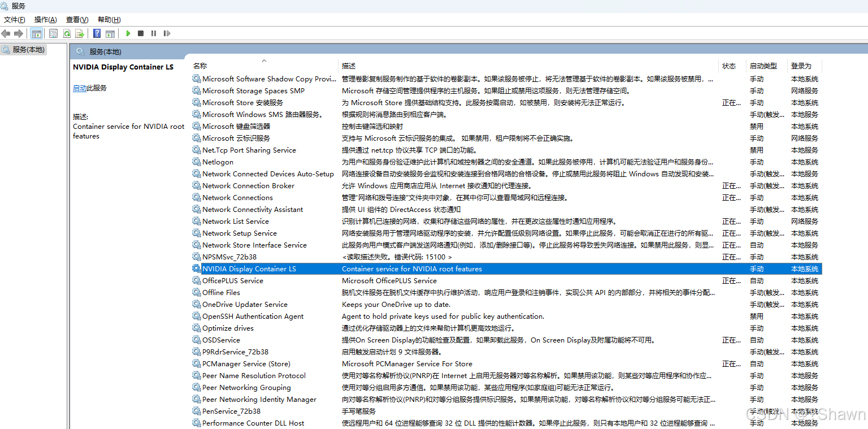Click the description 'Microsoft PCManager Service For Store'
Screen dimensions: 868x429
407,363
